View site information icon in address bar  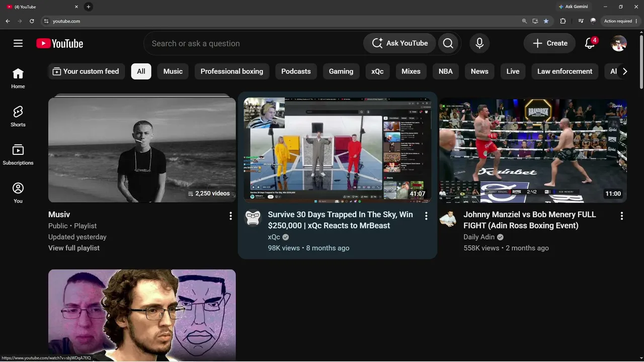[x=46, y=21]
